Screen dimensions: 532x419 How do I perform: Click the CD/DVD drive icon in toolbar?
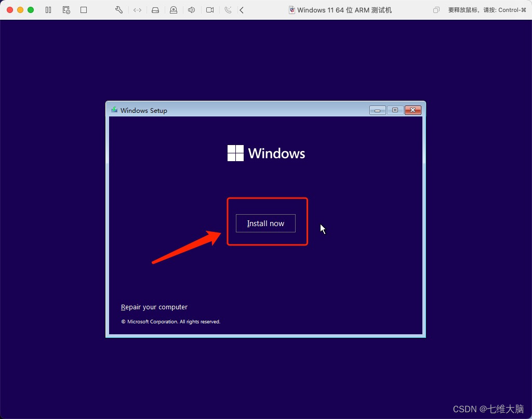click(174, 10)
